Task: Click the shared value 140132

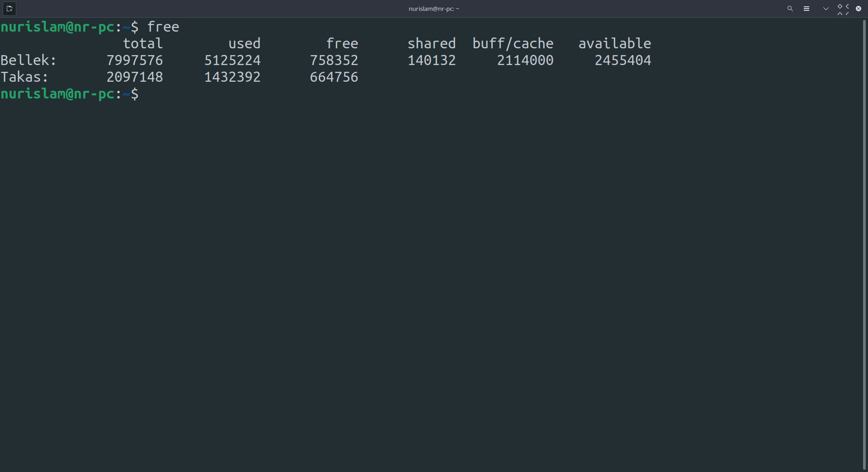Action: point(431,61)
